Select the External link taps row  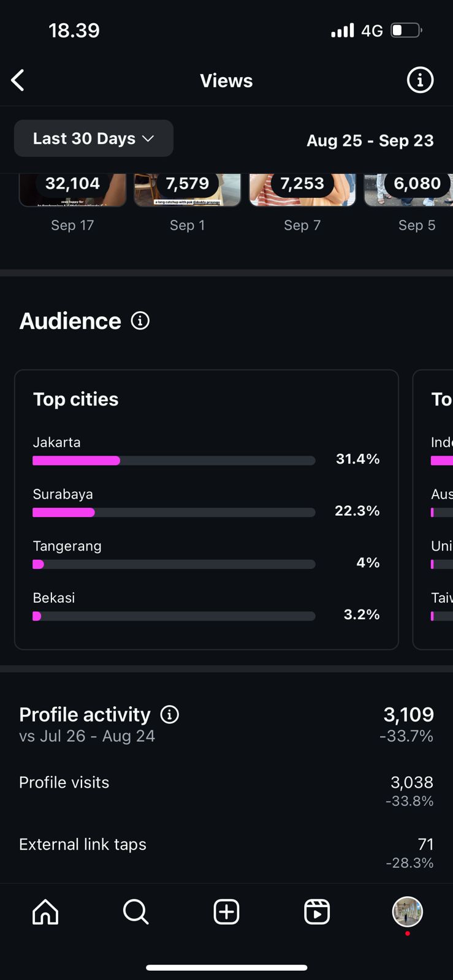(226, 851)
